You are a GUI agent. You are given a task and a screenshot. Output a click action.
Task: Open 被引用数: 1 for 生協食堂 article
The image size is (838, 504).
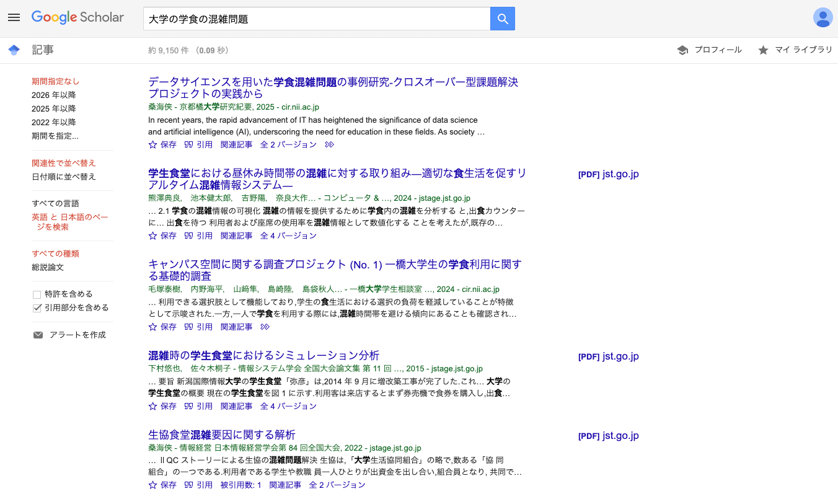point(240,485)
